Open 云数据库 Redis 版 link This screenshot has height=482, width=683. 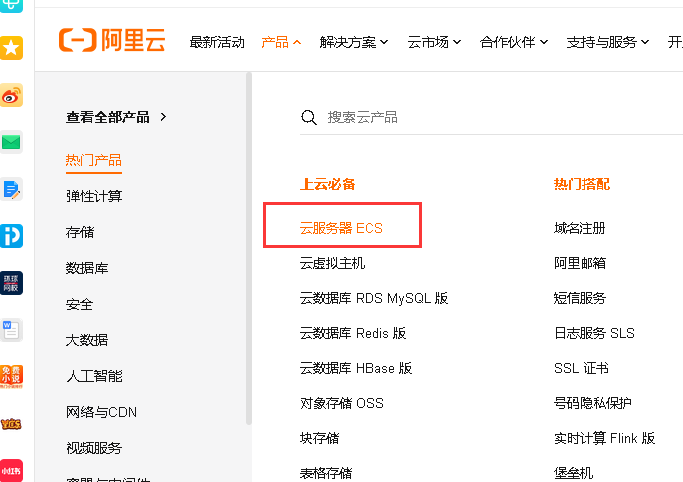point(353,333)
